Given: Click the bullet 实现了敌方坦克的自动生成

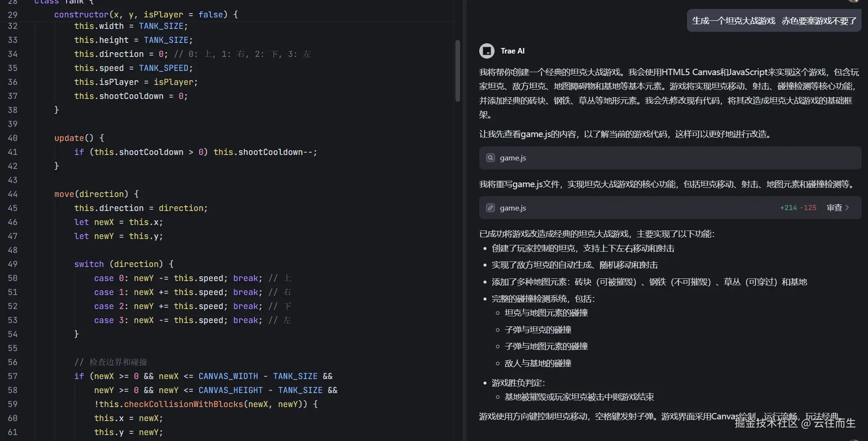Looking at the screenshot, I should coord(574,265).
